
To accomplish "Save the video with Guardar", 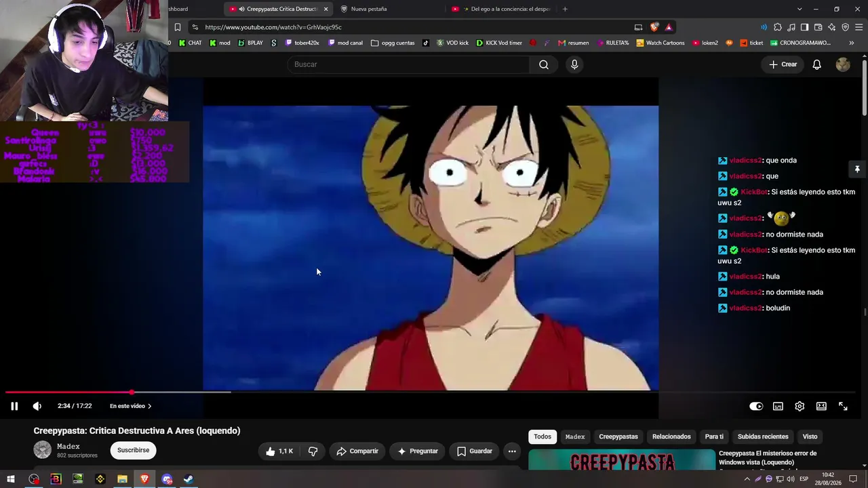I will pos(475,451).
